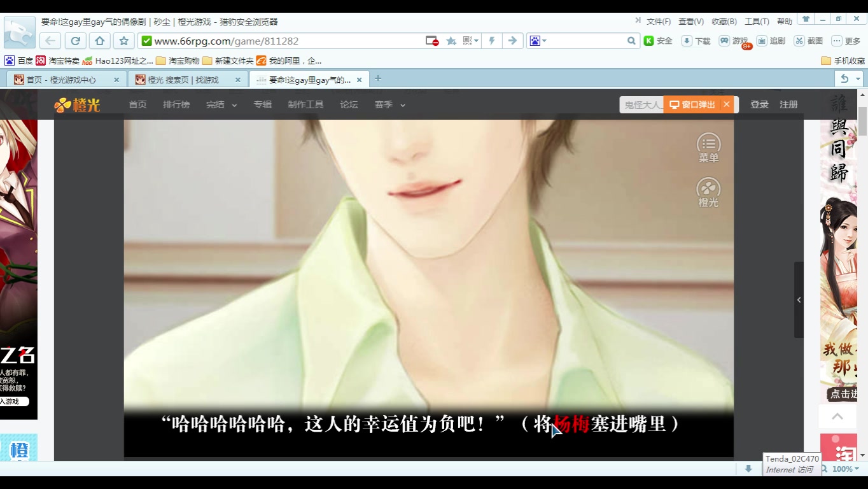
Task: Click the go forward arrow in address bar
Action: pos(512,41)
